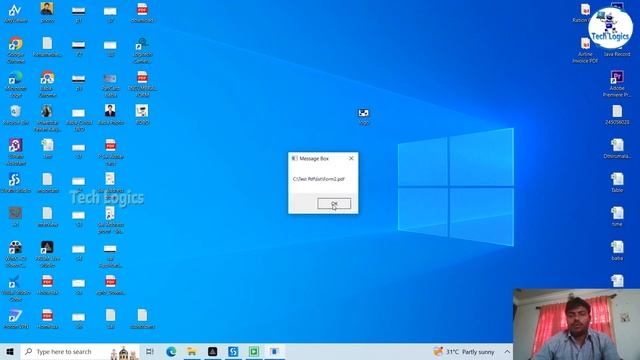
Task: Select the 245056028 file on the desktop
Action: 617,115
